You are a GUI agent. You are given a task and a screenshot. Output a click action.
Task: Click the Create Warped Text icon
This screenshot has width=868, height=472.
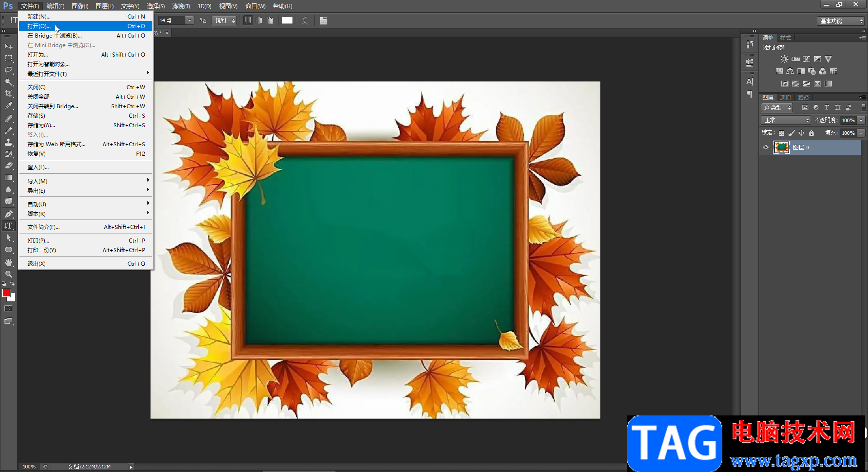coord(305,21)
